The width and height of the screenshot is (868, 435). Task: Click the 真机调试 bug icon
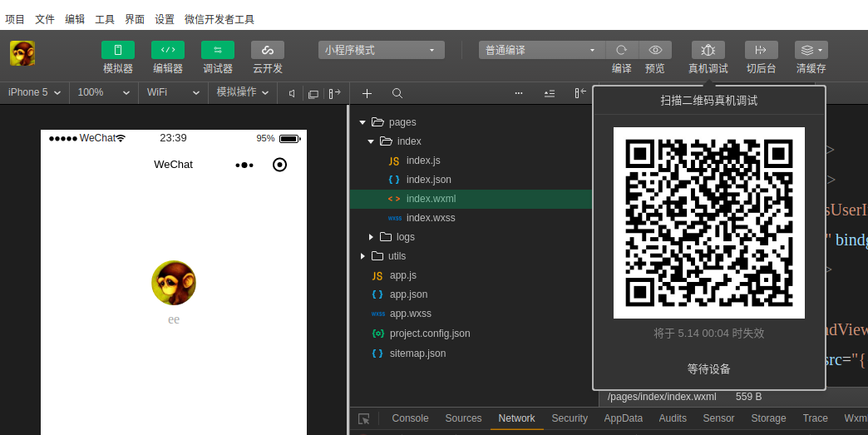tap(708, 50)
